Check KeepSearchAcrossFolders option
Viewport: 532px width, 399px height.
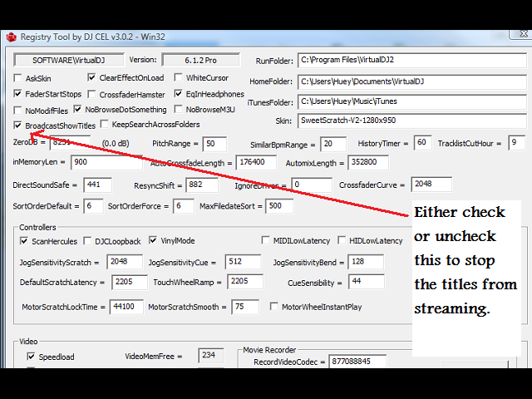pos(105,124)
